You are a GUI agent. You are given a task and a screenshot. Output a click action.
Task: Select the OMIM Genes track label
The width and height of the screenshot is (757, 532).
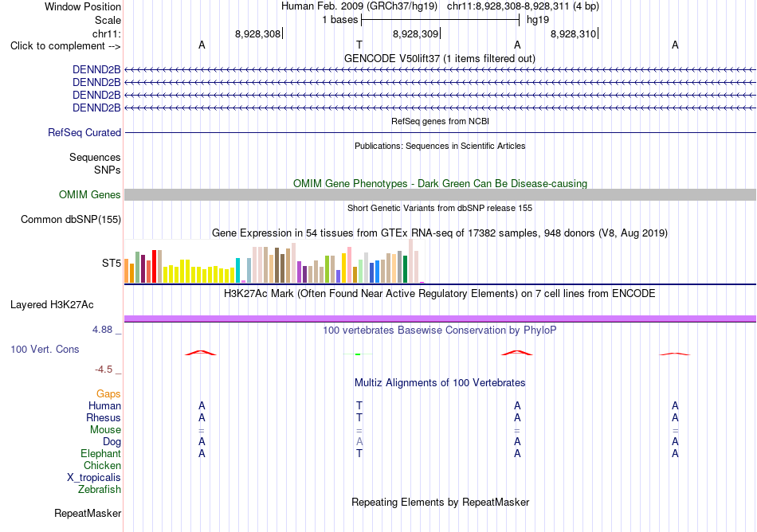click(89, 195)
